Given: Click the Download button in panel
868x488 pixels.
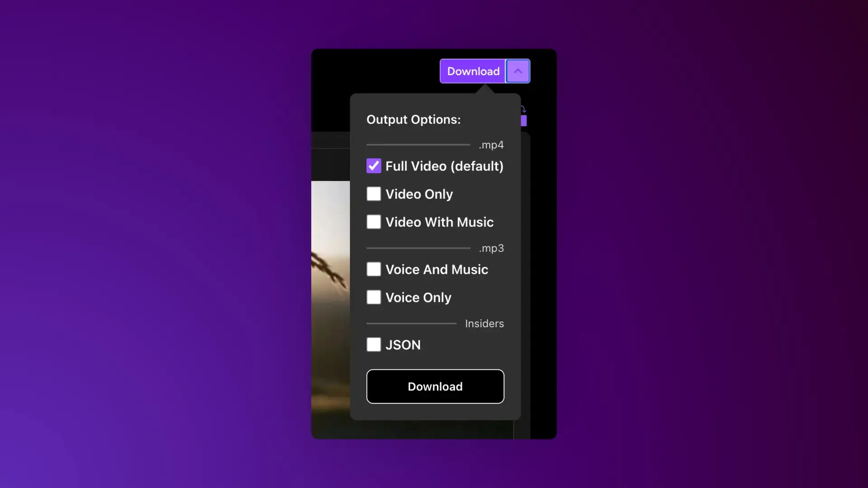Looking at the screenshot, I should (435, 386).
